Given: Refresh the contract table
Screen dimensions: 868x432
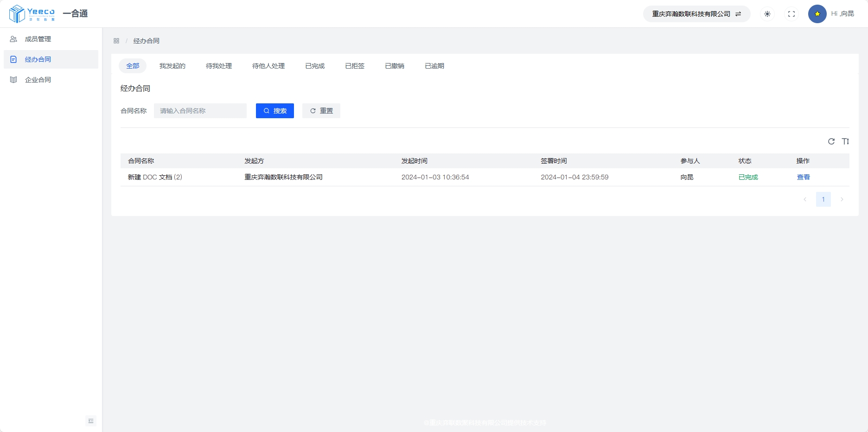Looking at the screenshot, I should pos(831,141).
